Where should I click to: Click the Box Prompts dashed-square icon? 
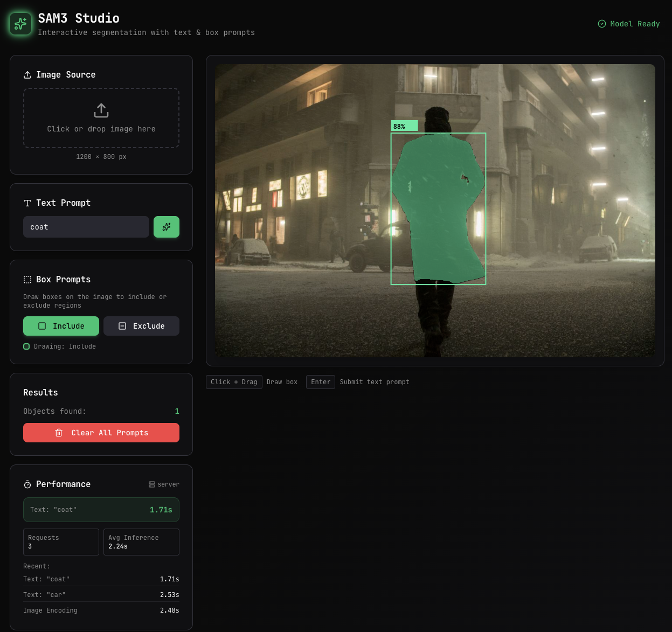pos(27,280)
